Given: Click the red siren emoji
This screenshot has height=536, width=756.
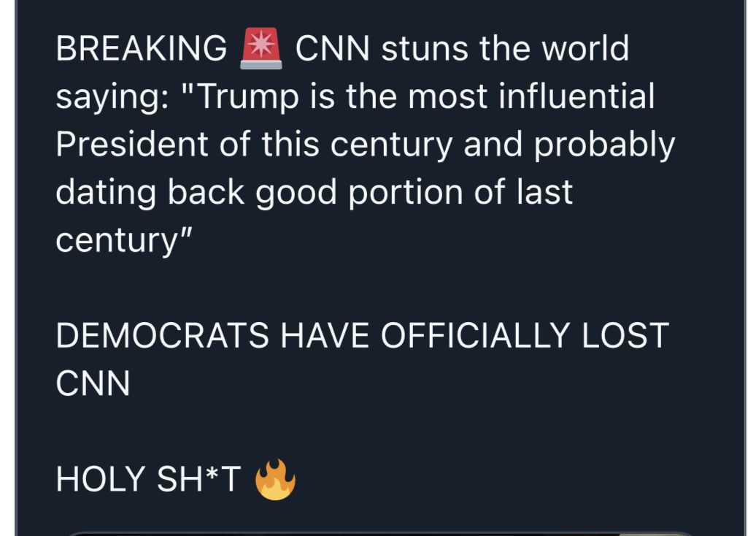Looking at the screenshot, I should tap(261, 49).
